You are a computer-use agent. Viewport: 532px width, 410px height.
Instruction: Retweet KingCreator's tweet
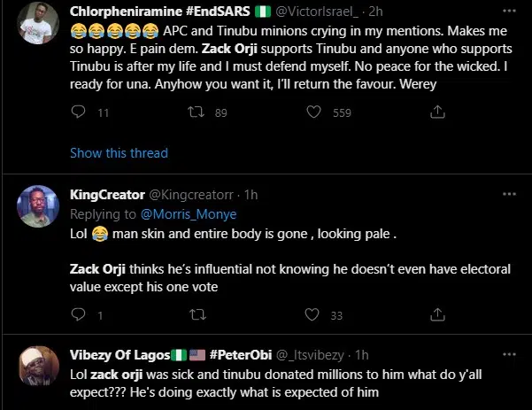tap(197, 314)
